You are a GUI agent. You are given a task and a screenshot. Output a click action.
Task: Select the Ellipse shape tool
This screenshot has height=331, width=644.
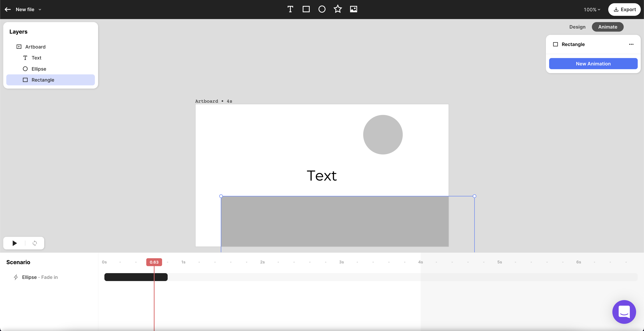click(x=322, y=9)
